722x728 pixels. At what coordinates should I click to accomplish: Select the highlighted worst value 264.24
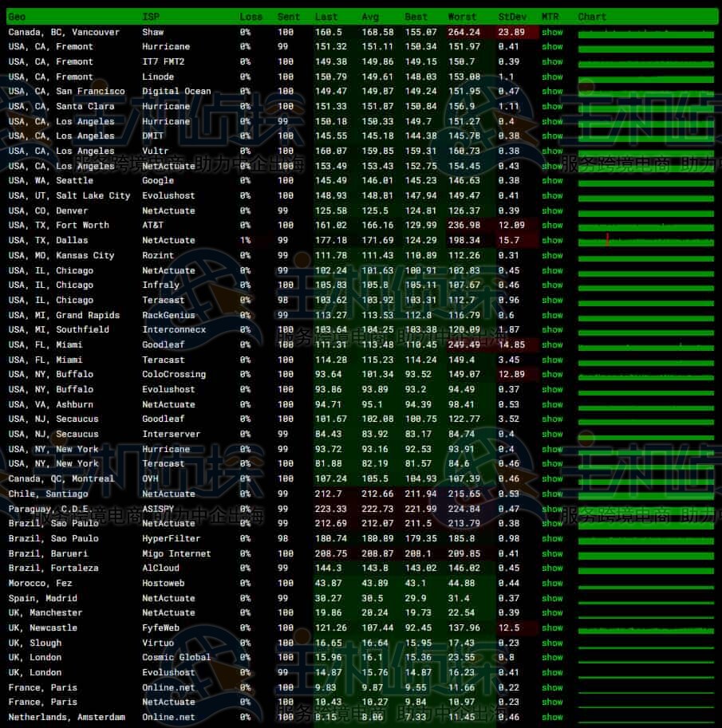(464, 32)
